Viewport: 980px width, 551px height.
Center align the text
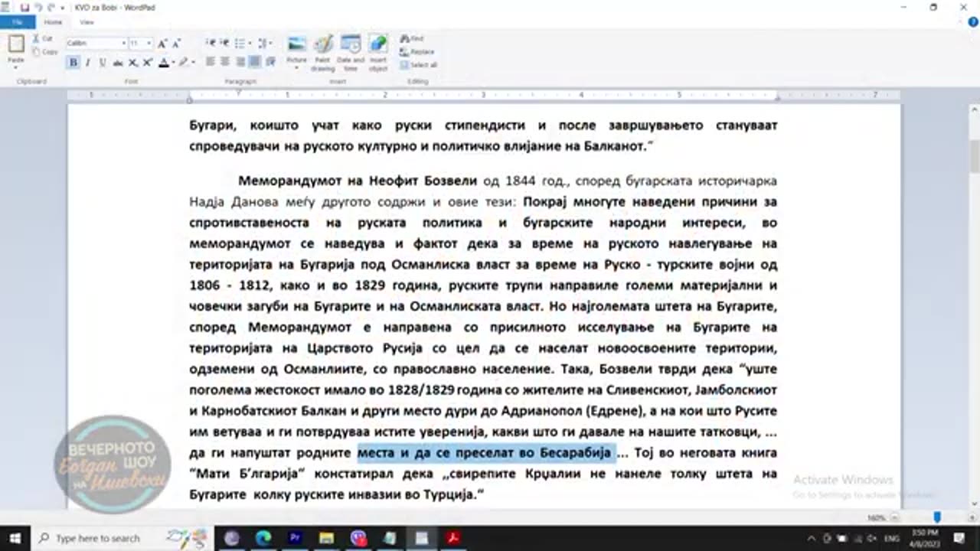point(225,62)
